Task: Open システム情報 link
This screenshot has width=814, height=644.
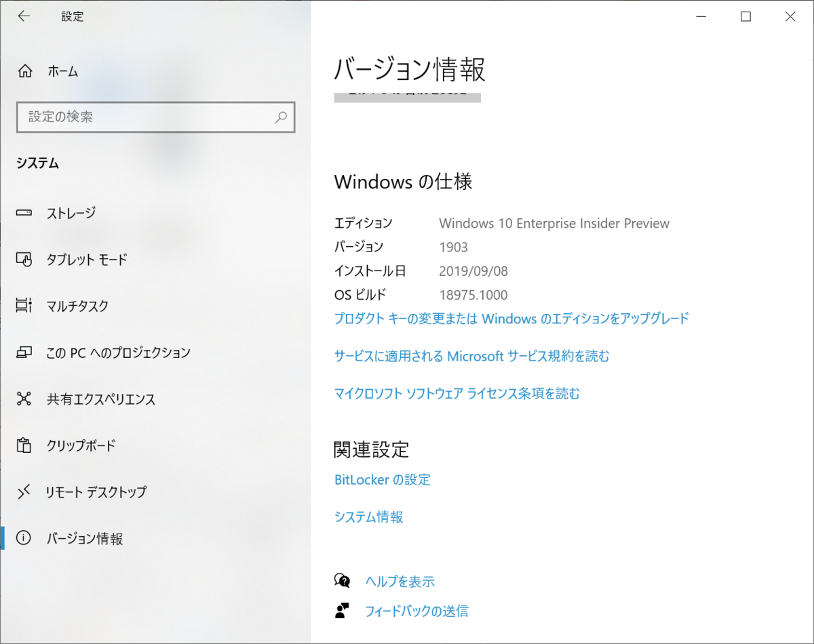Action: [368, 517]
